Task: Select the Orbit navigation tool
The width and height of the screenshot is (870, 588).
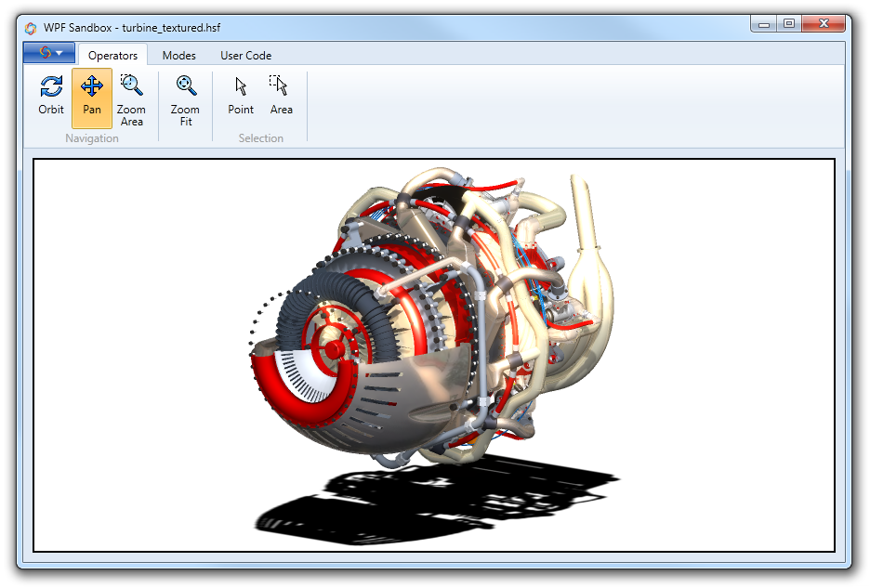Action: pos(51,97)
